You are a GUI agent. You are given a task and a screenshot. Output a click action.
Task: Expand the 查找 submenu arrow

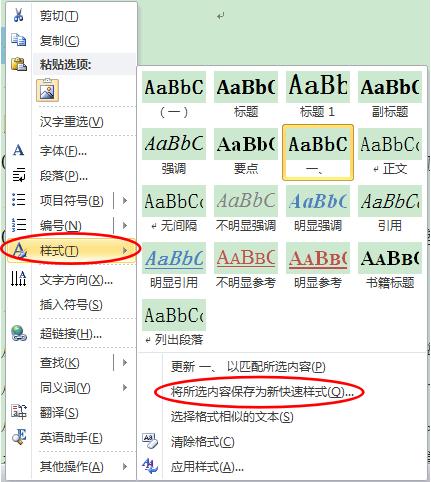coord(125,362)
